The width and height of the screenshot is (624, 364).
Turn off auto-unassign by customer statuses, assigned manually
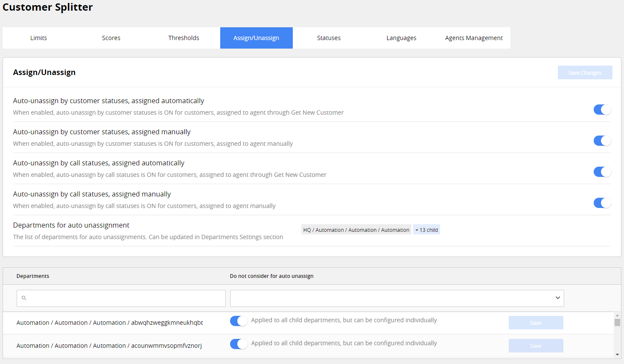(602, 140)
